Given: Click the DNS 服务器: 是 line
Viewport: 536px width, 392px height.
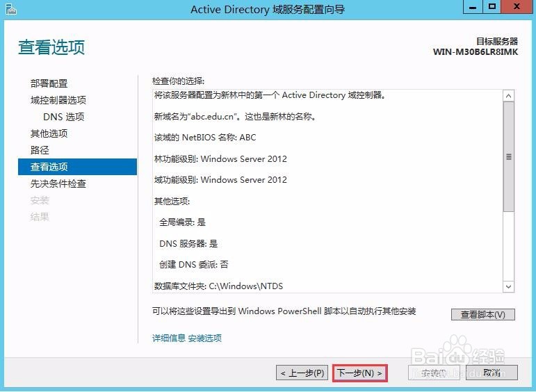Looking at the screenshot, I should point(188,244).
